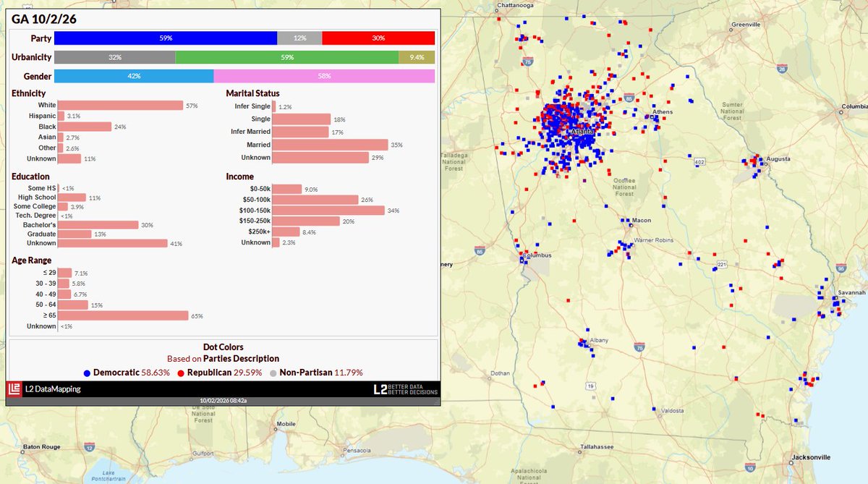Click the 'Education' section heading
Screen dimensions: 868x484
[x=30, y=177]
